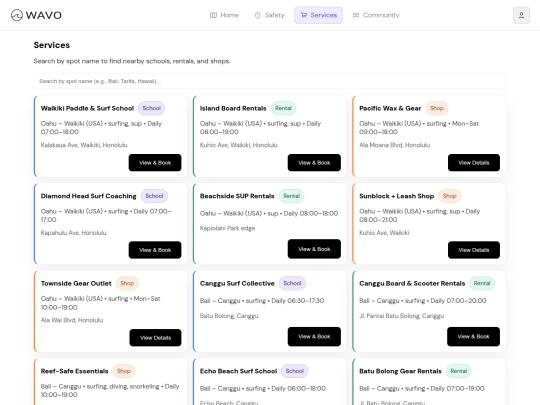Go to the Community tab
This screenshot has width=540, height=405.
point(376,15)
